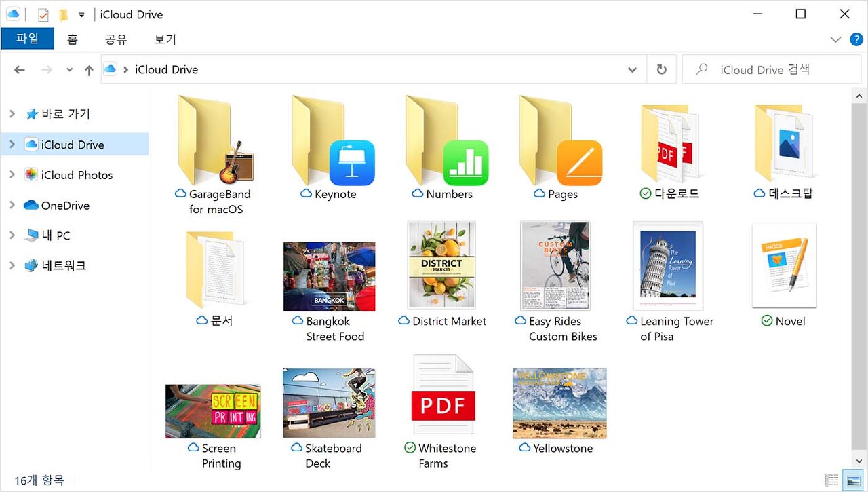
Task: Open the address bar history dropdown
Action: (x=632, y=69)
